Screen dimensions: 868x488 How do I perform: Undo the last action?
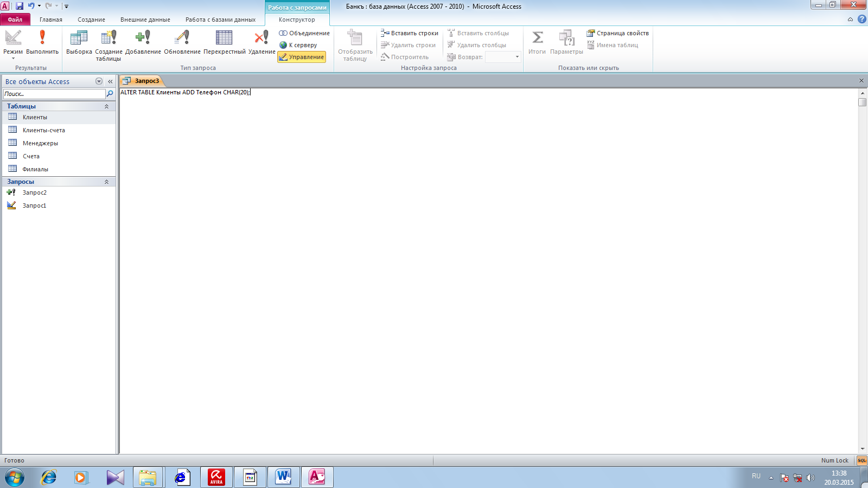[31, 6]
